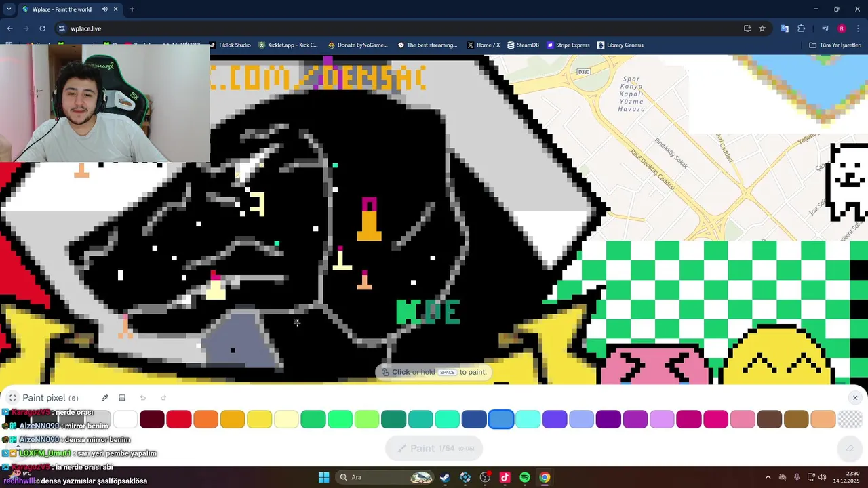
Task: Open the Chrome three-dot menu
Action: [x=858, y=28]
